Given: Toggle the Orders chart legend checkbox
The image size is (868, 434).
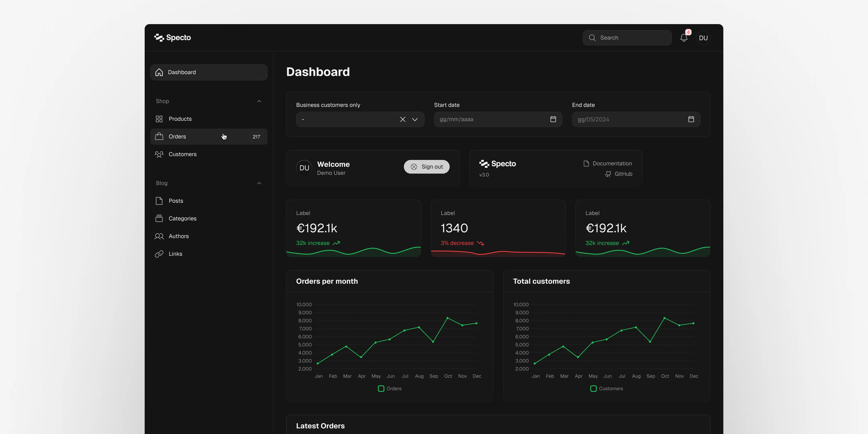Looking at the screenshot, I should pyautogui.click(x=381, y=389).
